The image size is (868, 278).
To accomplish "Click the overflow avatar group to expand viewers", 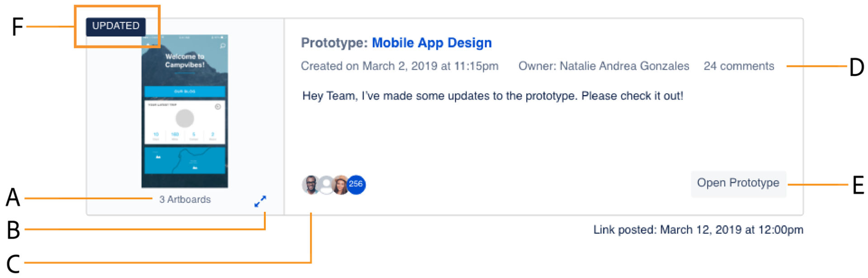I will (356, 185).
